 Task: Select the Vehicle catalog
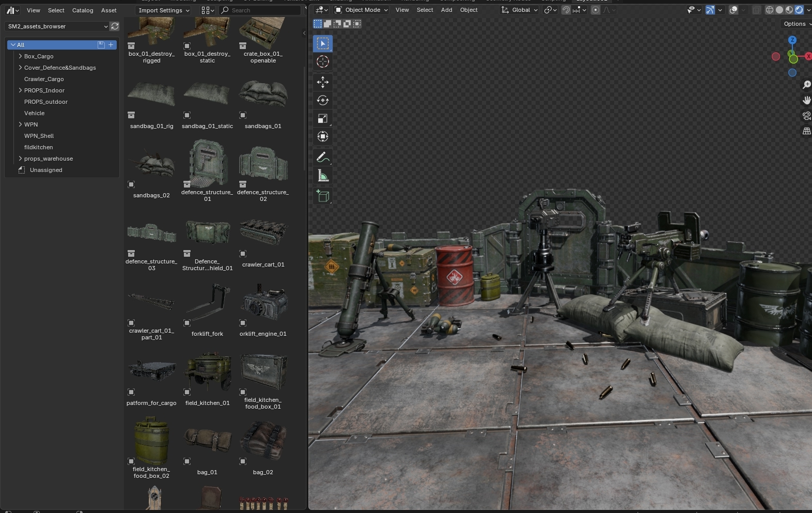34,113
